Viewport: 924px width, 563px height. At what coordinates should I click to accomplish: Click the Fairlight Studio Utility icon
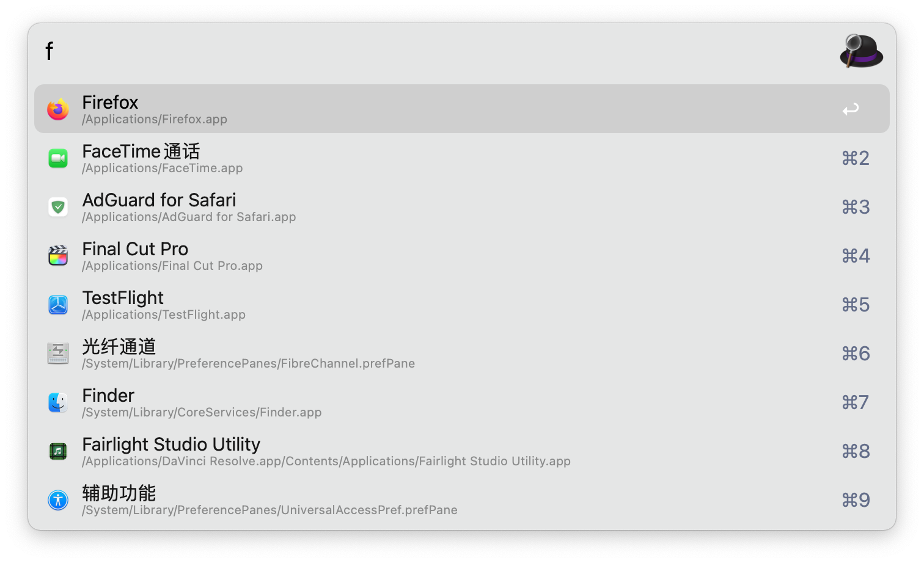click(x=58, y=451)
